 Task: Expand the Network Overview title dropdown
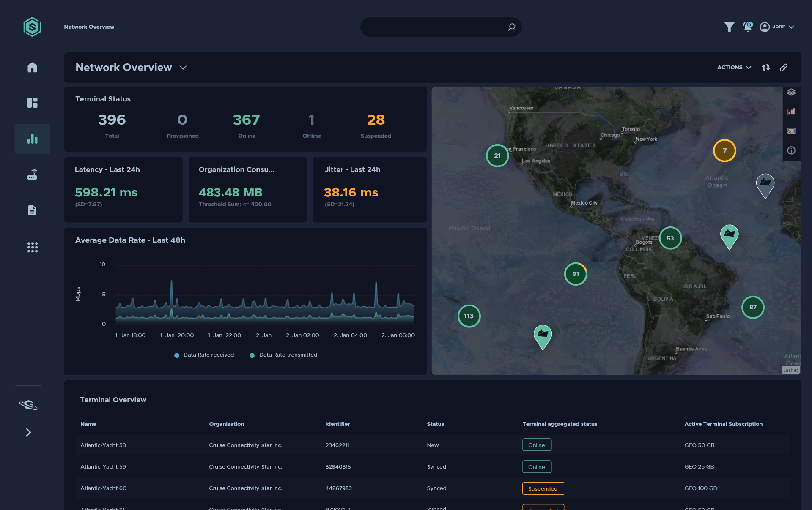pos(183,68)
